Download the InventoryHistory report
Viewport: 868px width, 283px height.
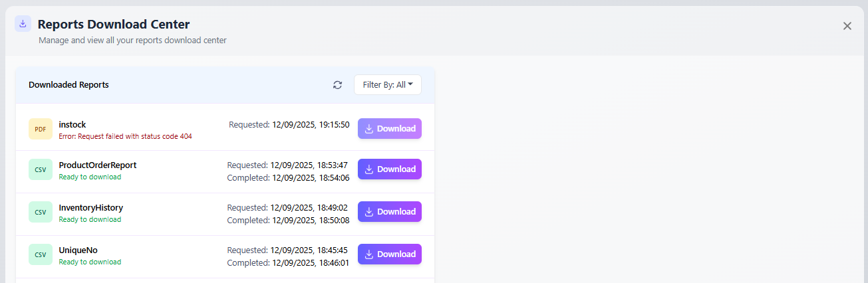tap(389, 212)
